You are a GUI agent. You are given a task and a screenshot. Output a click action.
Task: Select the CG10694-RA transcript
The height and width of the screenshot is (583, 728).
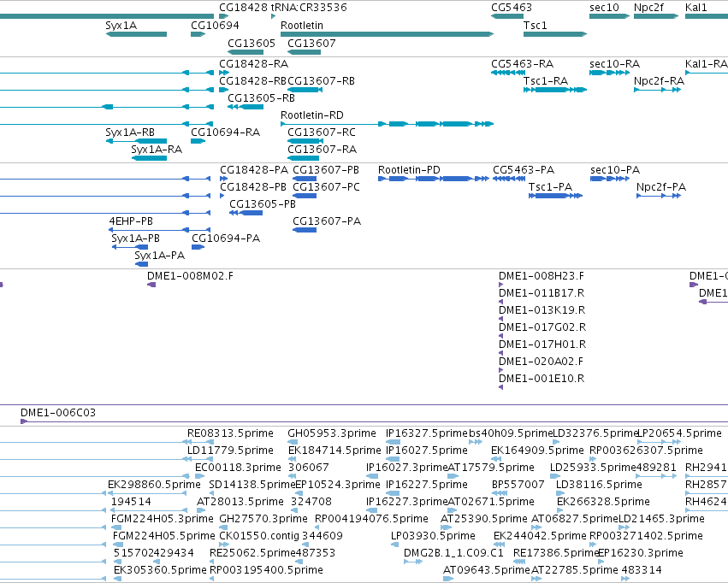click(198, 141)
